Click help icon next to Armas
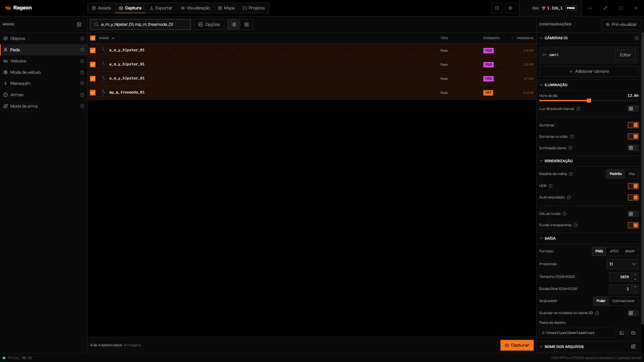Viewport: 644px width, 362px height. (x=82, y=95)
